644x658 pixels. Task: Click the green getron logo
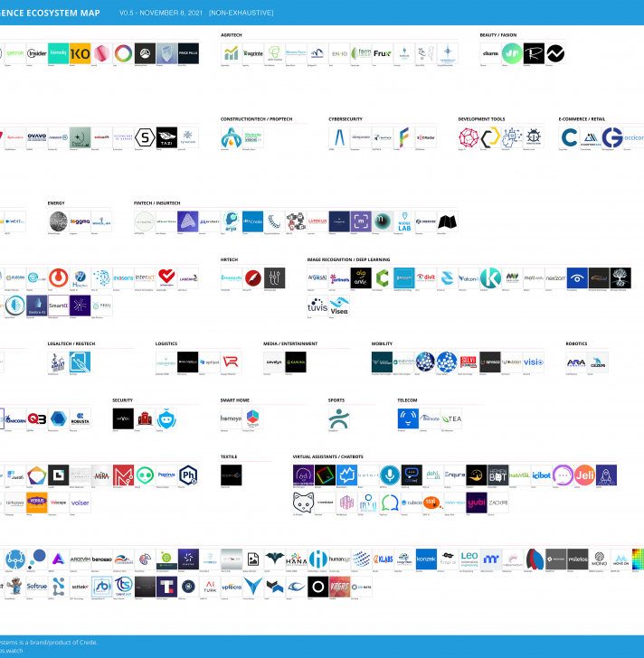pos(15,53)
